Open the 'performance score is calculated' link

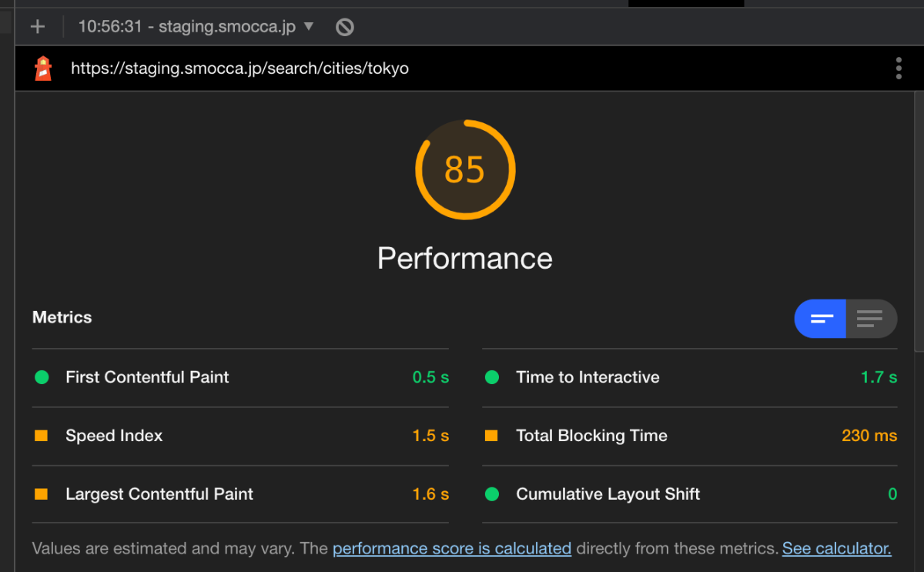click(x=452, y=549)
